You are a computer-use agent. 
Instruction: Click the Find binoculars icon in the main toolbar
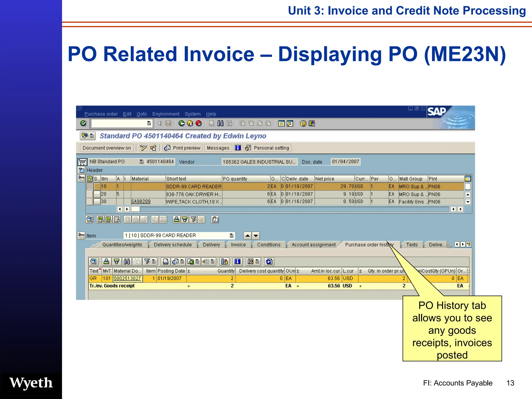click(x=220, y=123)
